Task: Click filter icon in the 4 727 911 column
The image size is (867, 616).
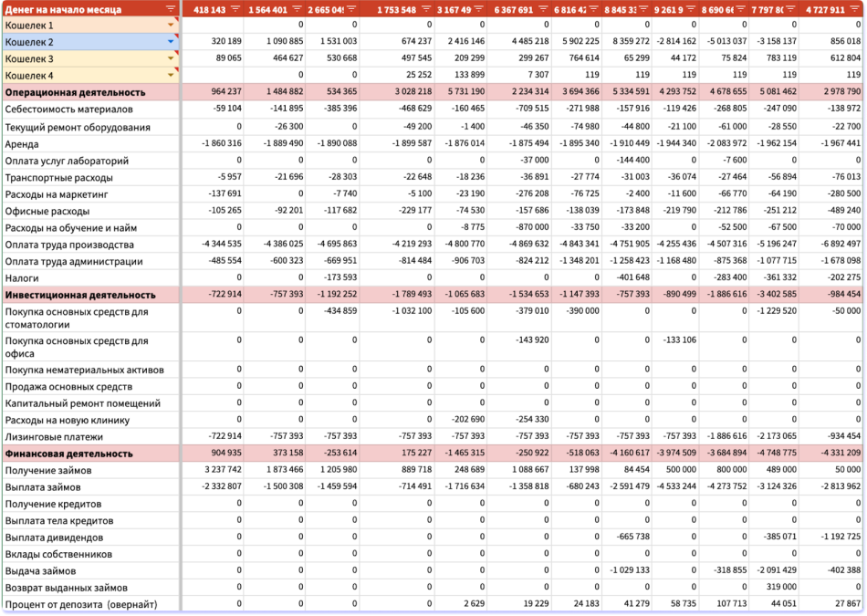Action: click(853, 9)
